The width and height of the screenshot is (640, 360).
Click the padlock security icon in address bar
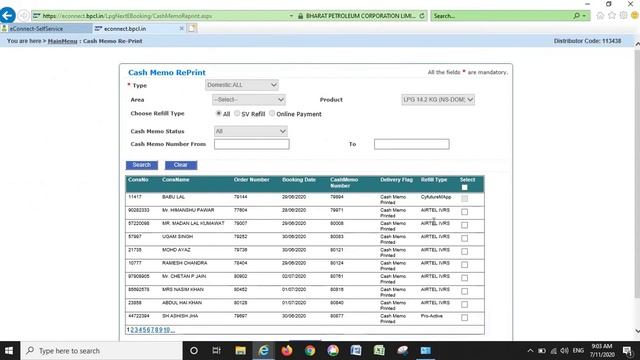coord(300,16)
